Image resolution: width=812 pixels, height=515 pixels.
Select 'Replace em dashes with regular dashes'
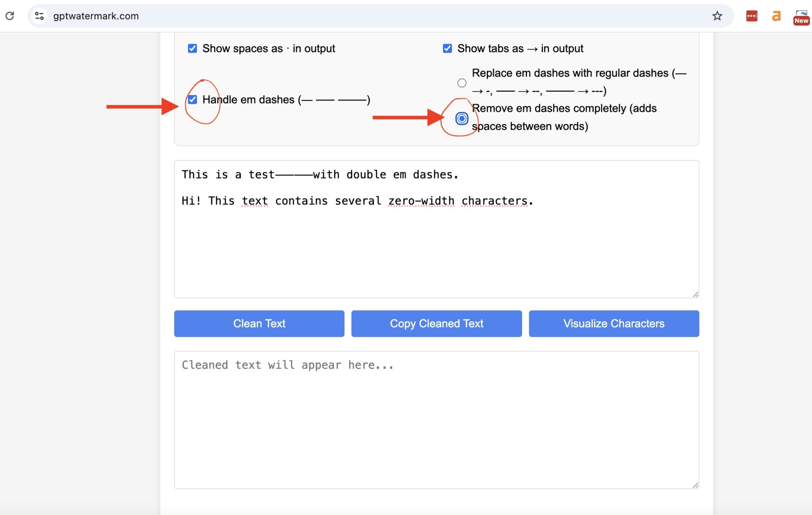tap(461, 83)
